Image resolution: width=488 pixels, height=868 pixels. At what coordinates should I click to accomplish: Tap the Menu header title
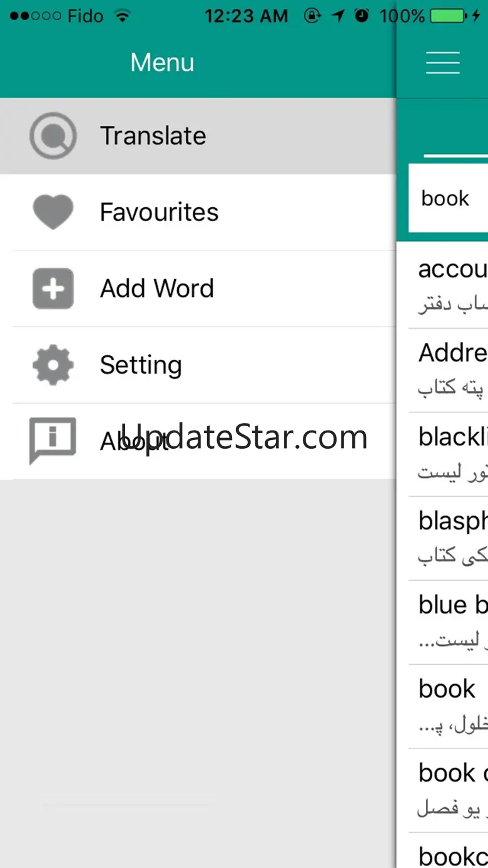pyautogui.click(x=163, y=63)
